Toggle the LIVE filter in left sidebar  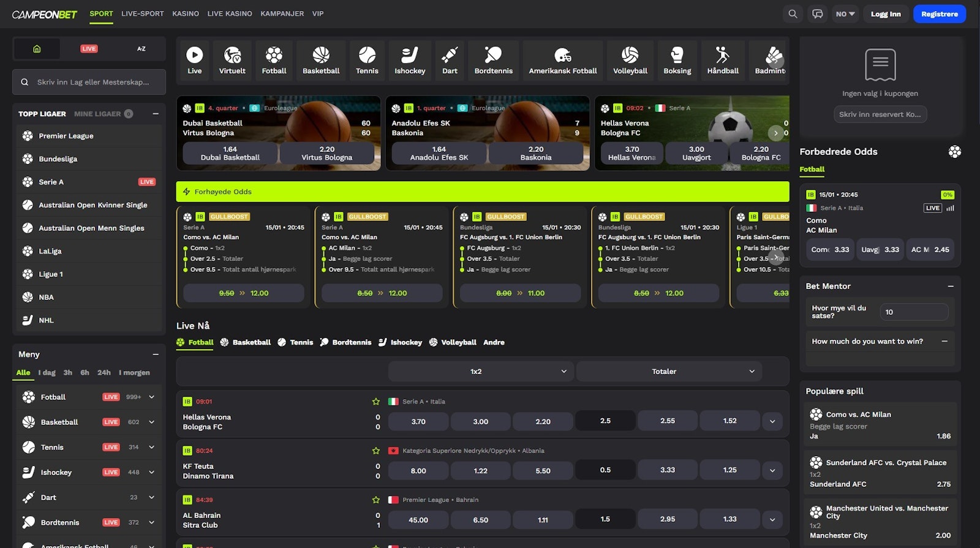click(89, 49)
